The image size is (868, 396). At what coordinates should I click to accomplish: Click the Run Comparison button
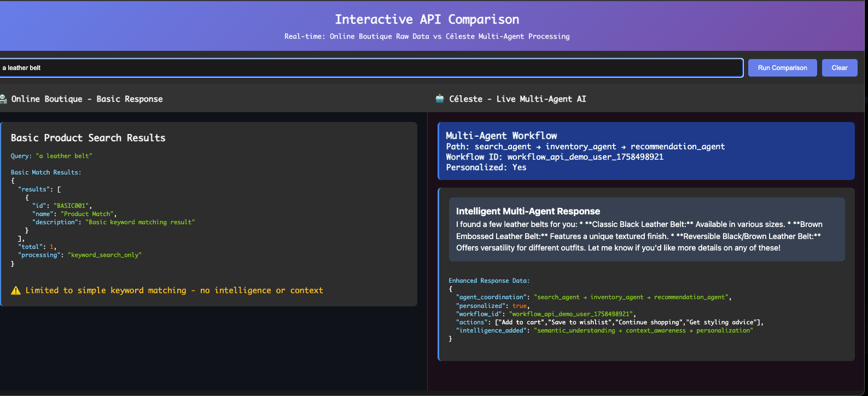point(782,68)
